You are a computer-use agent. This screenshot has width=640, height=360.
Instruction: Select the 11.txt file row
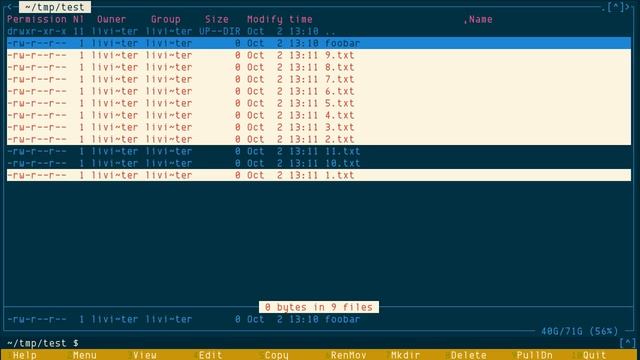[x=319, y=151]
